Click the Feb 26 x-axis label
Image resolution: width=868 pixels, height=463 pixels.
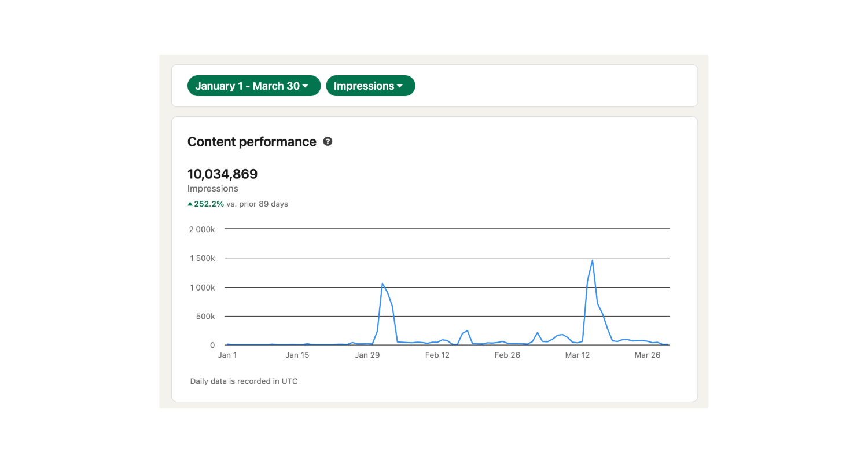507,355
